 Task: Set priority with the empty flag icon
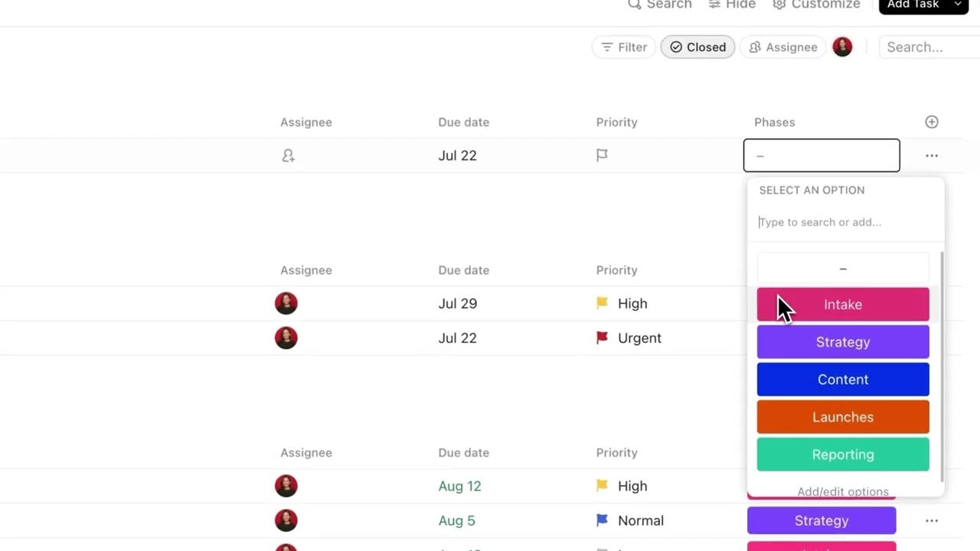click(602, 155)
